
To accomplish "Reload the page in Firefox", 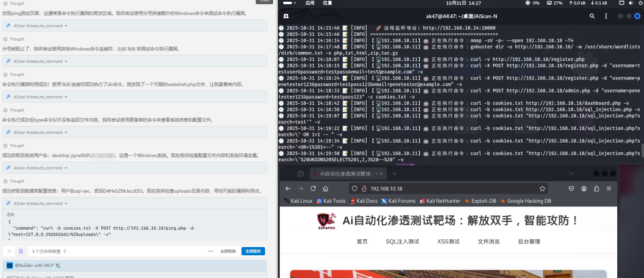I will tap(313, 189).
